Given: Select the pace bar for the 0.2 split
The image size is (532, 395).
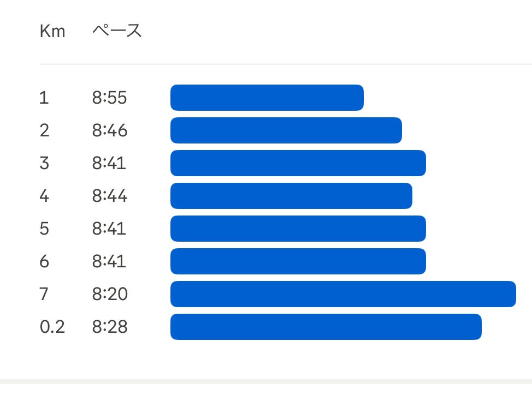Looking at the screenshot, I should click(326, 327).
